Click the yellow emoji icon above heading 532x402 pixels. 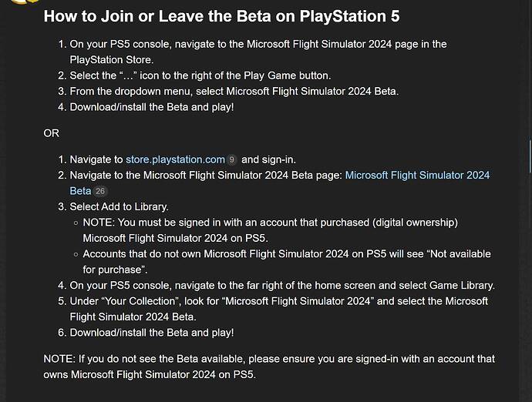coord(25,2)
